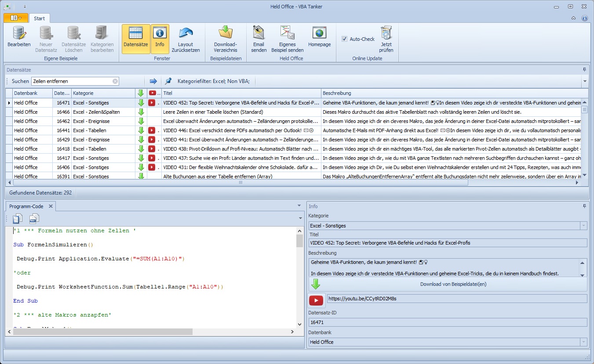The width and height of the screenshot is (594, 364).
Task: Expand the Kategorie dropdown in Info panel
Action: click(583, 226)
